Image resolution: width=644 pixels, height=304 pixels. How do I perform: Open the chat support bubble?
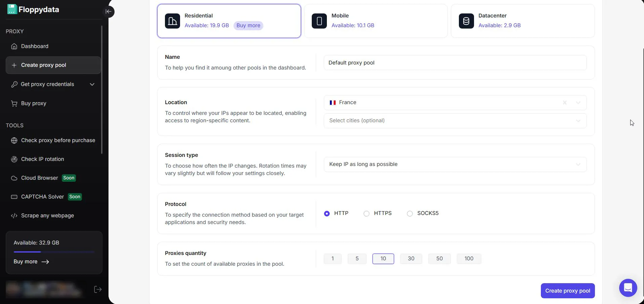click(x=628, y=288)
